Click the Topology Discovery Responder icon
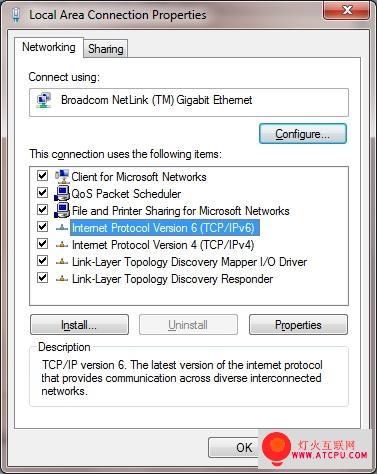Viewport: 377px width, 474px height. click(x=62, y=279)
